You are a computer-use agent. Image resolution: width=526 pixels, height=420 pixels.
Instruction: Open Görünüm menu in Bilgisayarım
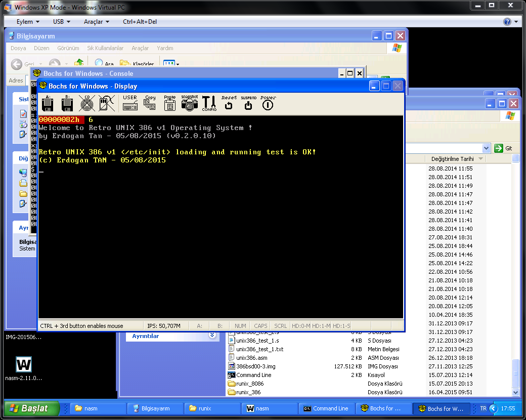pyautogui.click(x=68, y=48)
